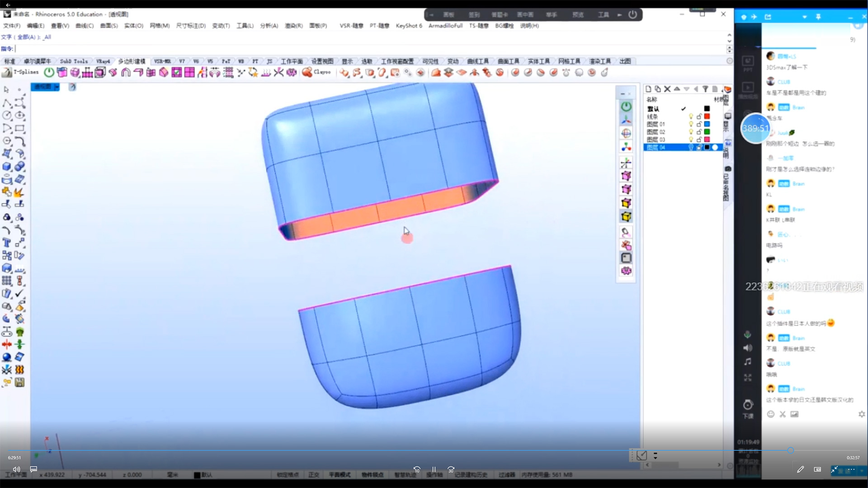Switch to the 出图 toolbar tab
The width and height of the screenshot is (868, 488).
[x=625, y=61]
